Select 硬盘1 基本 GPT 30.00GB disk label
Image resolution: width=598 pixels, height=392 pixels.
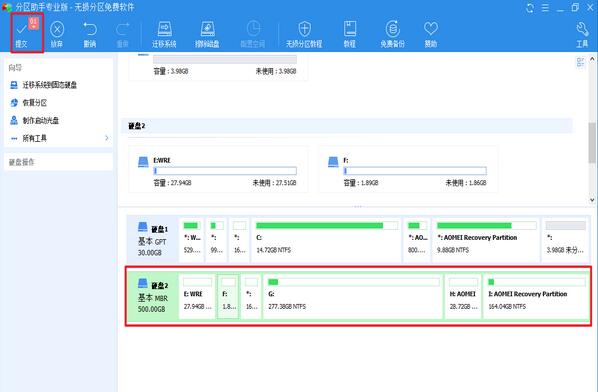coord(153,239)
